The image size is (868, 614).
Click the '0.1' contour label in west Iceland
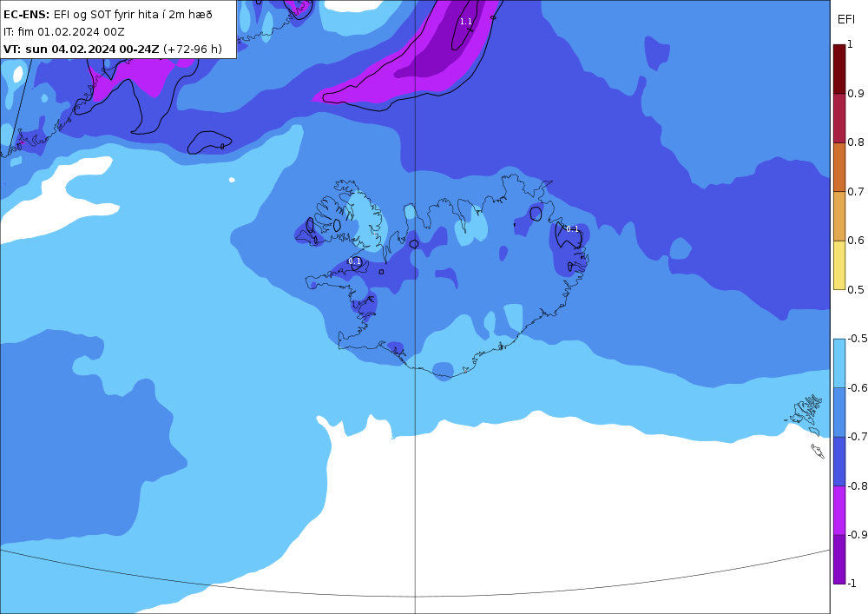[354, 261]
